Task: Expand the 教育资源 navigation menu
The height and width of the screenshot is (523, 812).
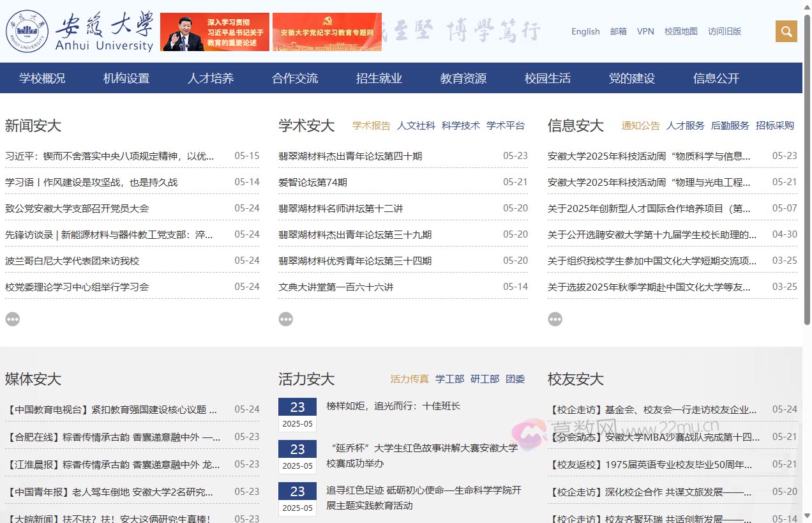Action: pyautogui.click(x=463, y=78)
